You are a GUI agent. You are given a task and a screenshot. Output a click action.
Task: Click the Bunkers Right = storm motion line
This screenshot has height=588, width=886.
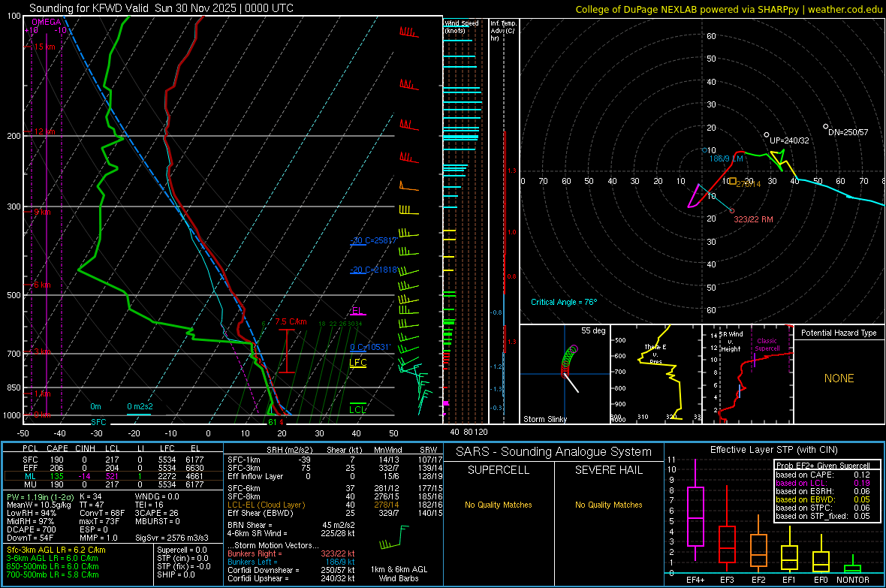[x=291, y=553]
